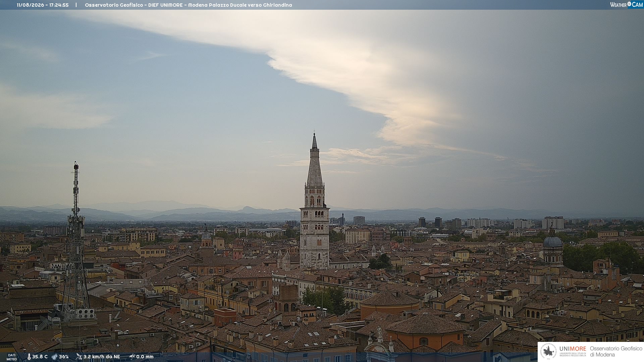Click the UNIMORE wordmark text

pyautogui.click(x=573, y=349)
